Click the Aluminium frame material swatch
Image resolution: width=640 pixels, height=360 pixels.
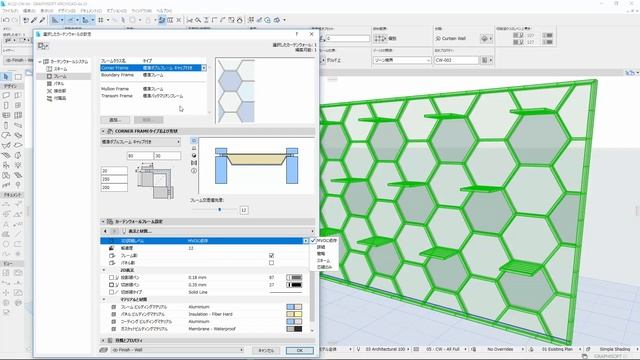pyautogui.click(x=294, y=307)
